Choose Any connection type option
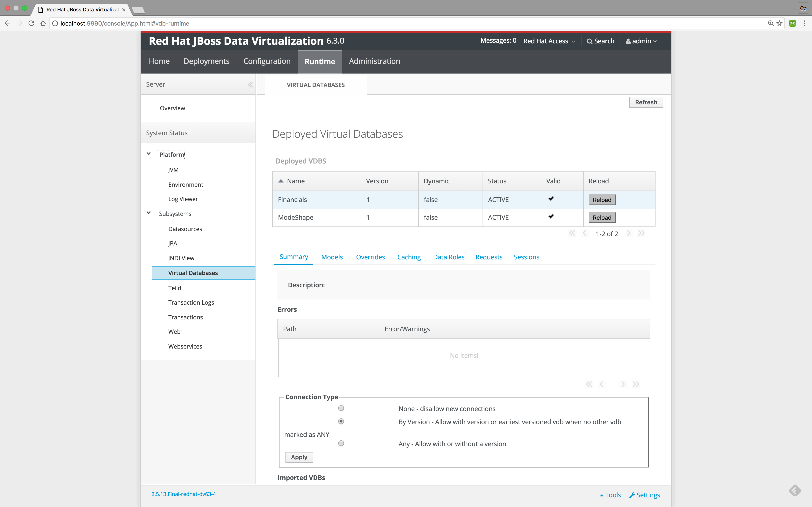The height and width of the screenshot is (507, 812). pos(341,443)
